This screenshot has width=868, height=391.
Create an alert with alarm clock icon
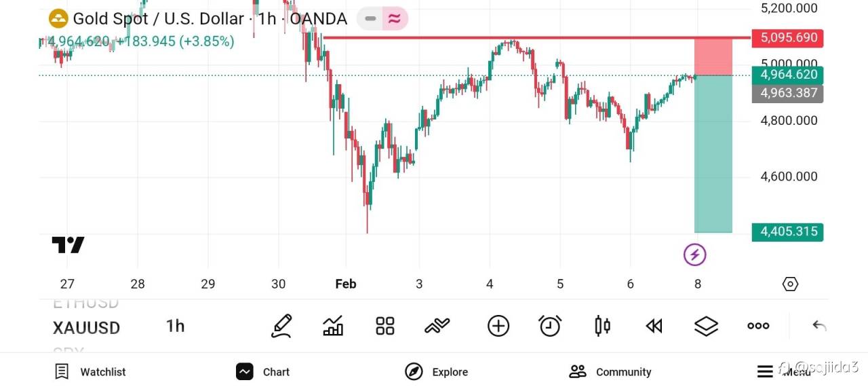[x=550, y=327]
